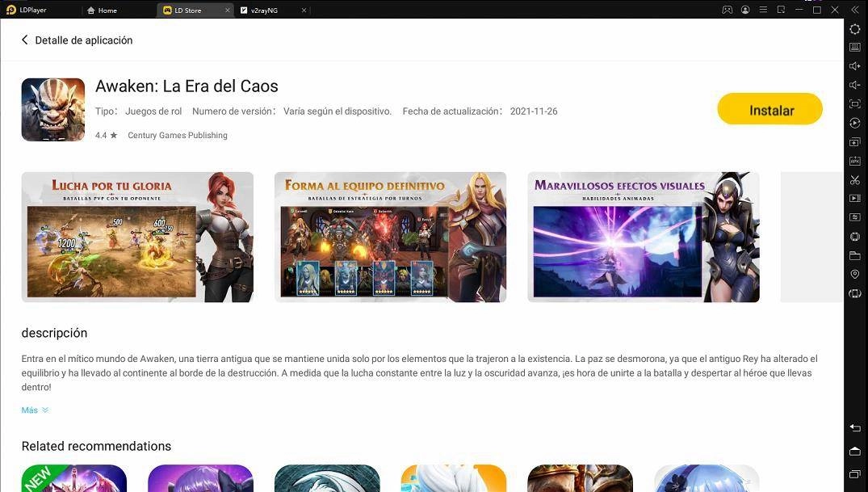Rotate screen using bottom sidebar phone icon

click(x=855, y=293)
